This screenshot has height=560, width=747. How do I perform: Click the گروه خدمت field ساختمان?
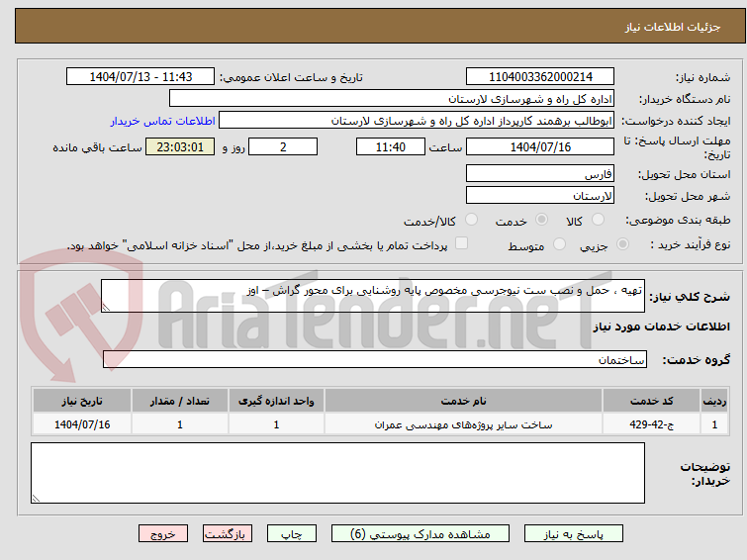pyautogui.click(x=374, y=359)
